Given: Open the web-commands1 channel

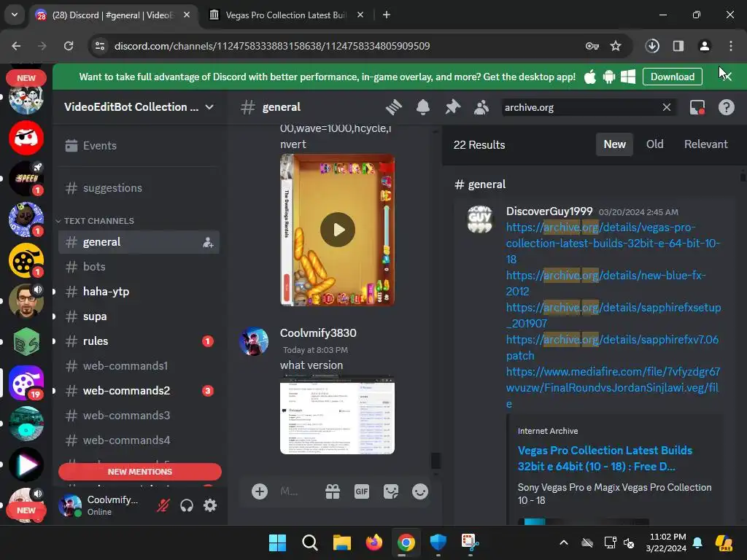Looking at the screenshot, I should tap(139, 366).
